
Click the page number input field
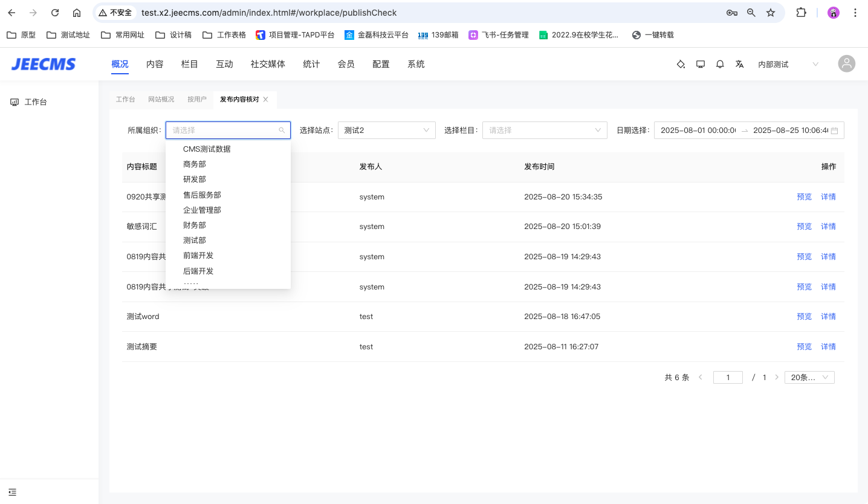click(728, 377)
